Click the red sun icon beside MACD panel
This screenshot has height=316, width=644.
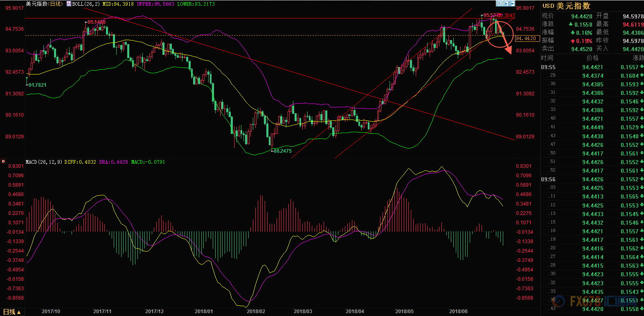click(3, 162)
